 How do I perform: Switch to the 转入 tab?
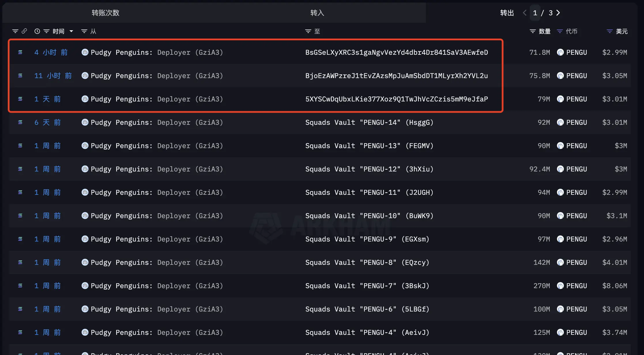point(317,13)
